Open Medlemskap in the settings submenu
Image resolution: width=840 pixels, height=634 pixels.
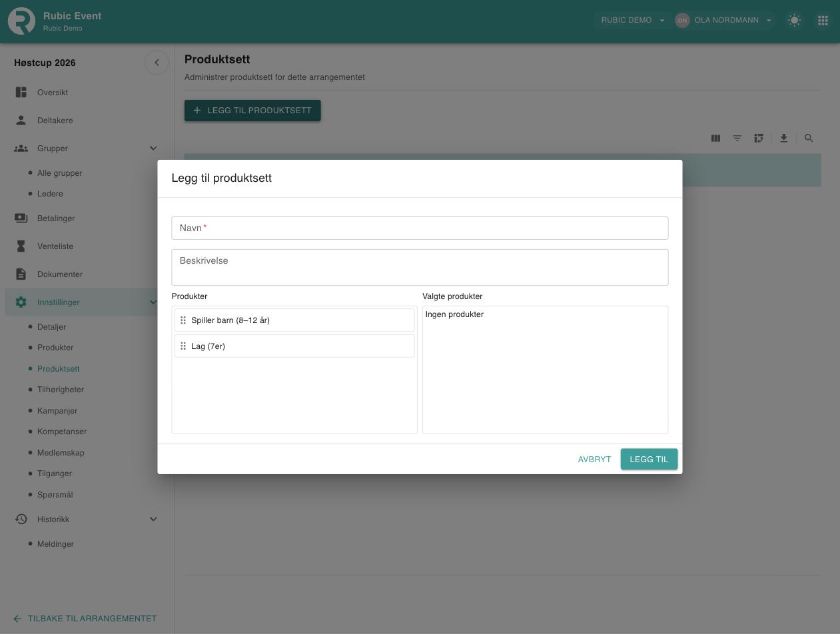[x=61, y=453]
